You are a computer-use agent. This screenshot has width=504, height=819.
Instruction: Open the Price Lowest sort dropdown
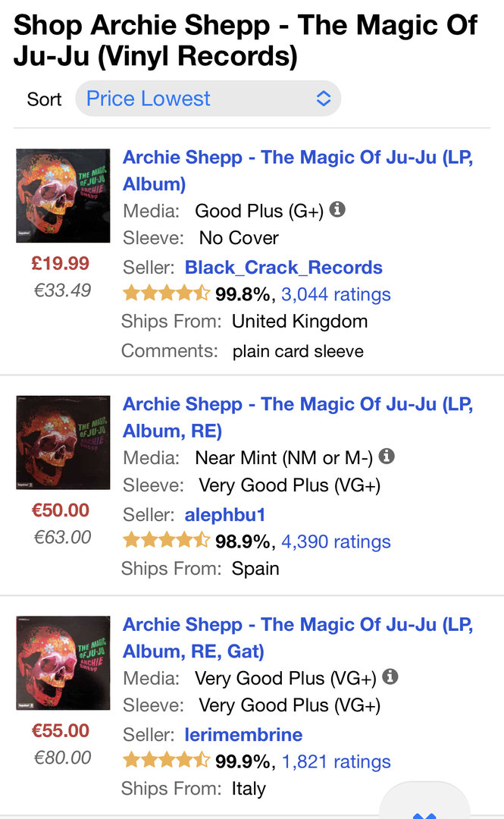pyautogui.click(x=208, y=99)
